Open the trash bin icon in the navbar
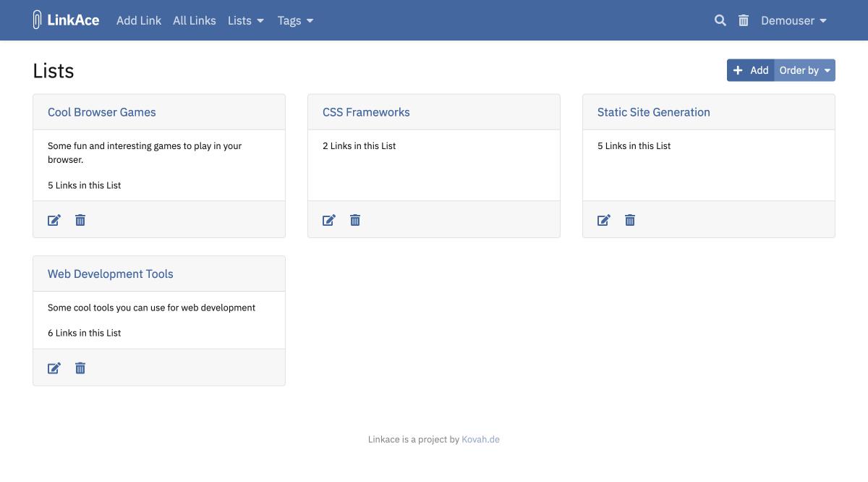 pos(743,20)
